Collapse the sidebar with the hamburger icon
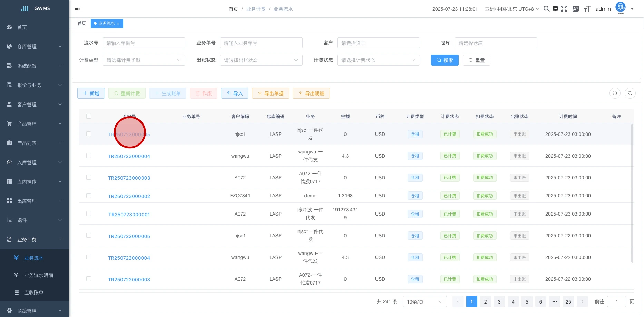The height and width of the screenshot is (317, 644). (x=78, y=9)
